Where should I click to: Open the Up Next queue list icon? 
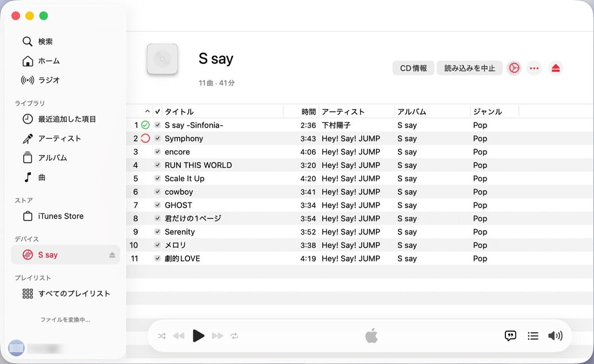532,335
